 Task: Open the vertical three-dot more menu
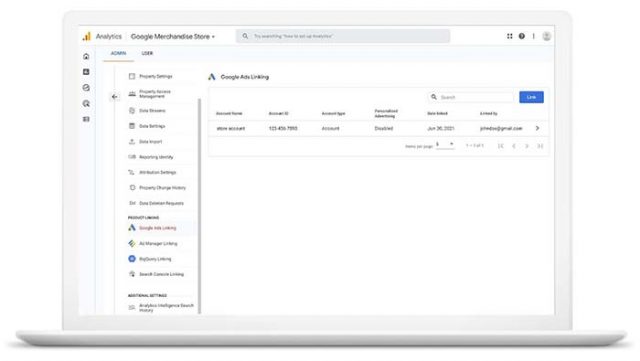pos(533,36)
